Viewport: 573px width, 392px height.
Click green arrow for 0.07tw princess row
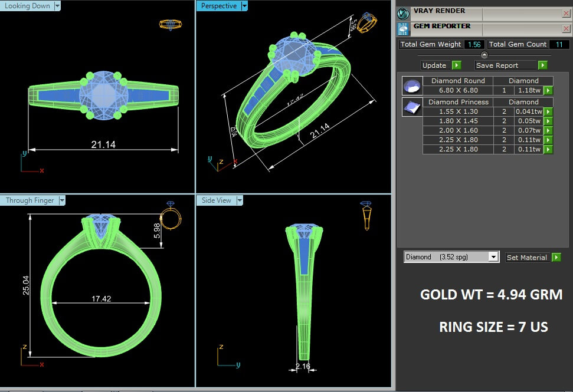pyautogui.click(x=548, y=130)
